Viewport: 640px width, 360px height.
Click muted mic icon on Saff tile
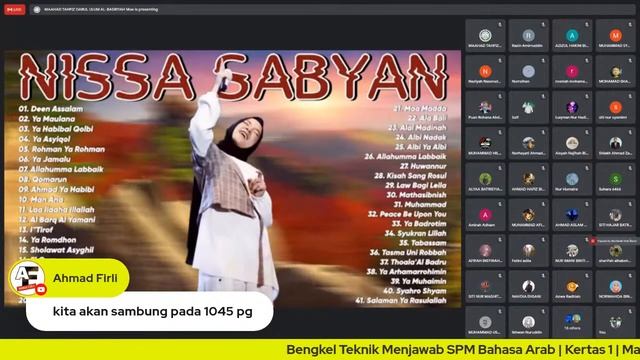[543, 96]
